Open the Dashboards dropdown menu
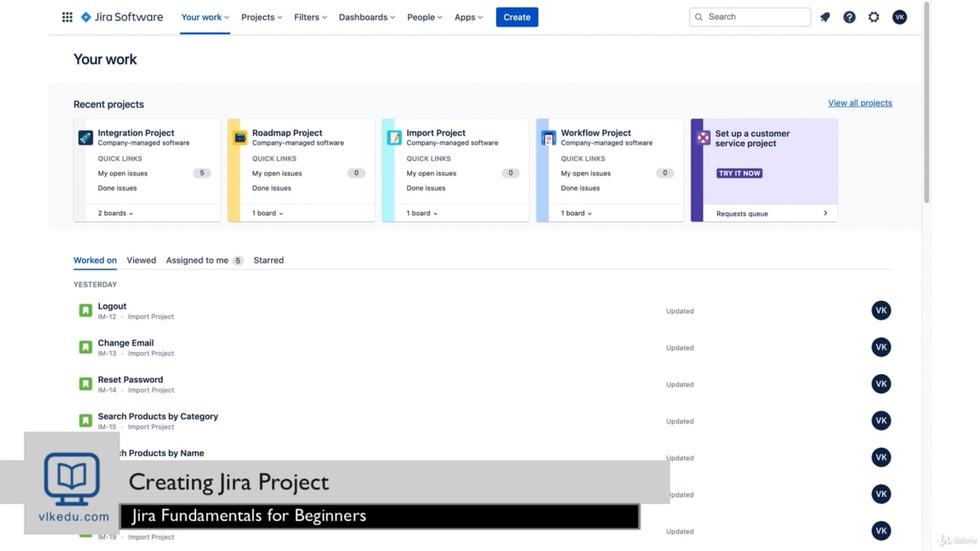The height and width of the screenshot is (551, 980). [367, 17]
